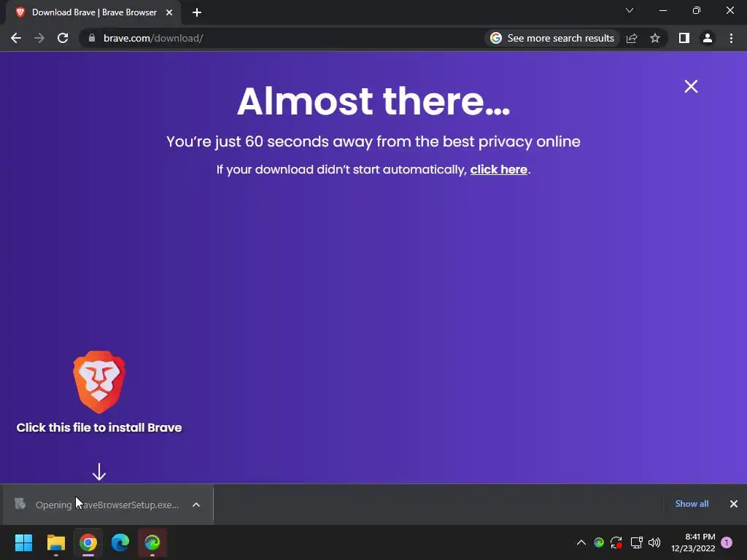Launch Microsoft Edge from the taskbar

120,542
